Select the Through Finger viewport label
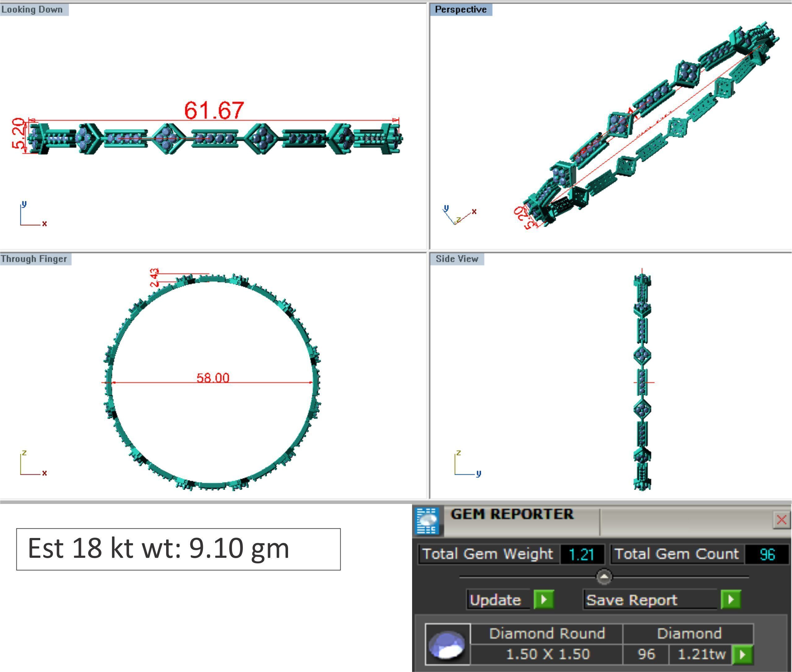The image size is (792, 672). coord(35,259)
